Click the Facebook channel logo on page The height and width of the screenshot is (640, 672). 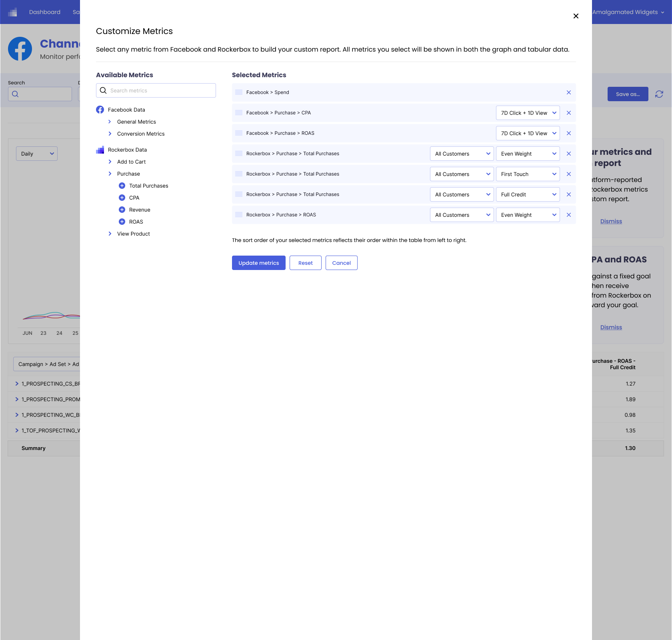click(20, 49)
